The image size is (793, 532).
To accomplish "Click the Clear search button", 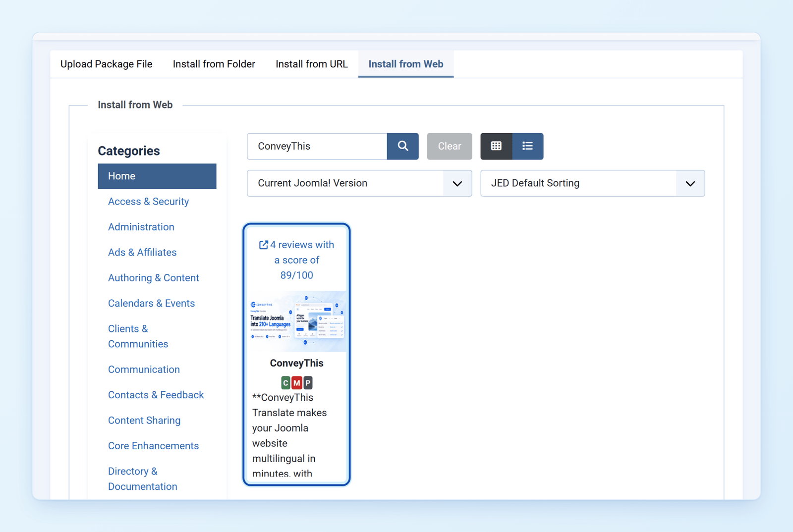I will [x=450, y=146].
